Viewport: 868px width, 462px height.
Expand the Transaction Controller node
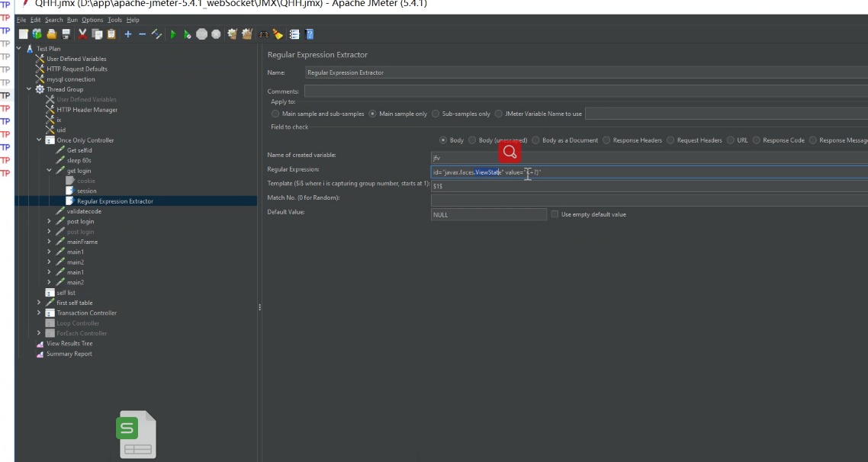pyautogui.click(x=39, y=313)
